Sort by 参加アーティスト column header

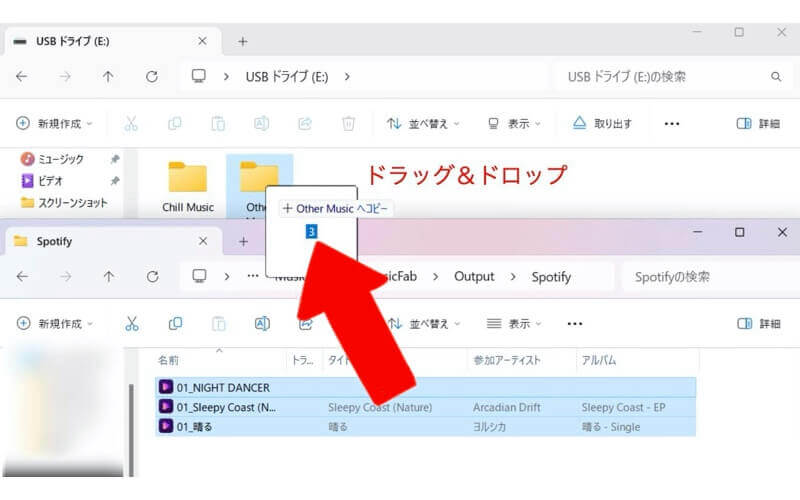tap(507, 360)
